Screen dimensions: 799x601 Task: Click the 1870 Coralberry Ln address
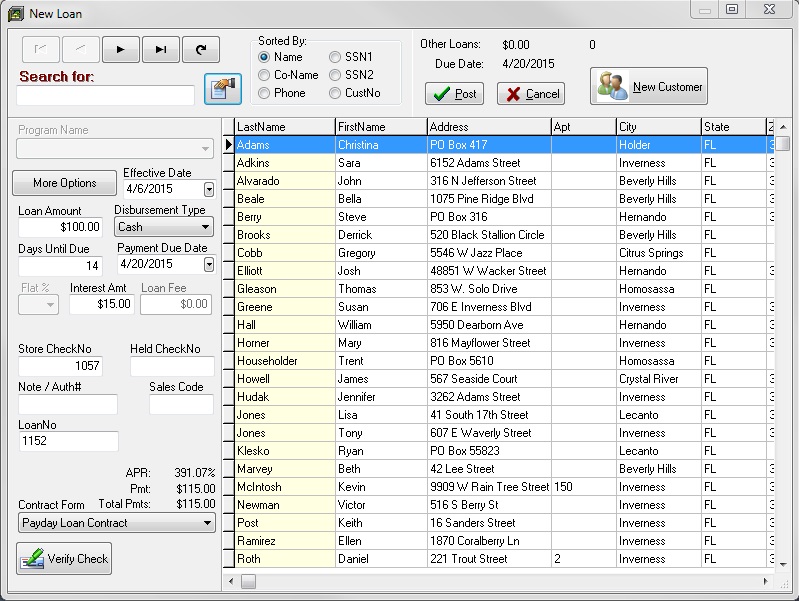(x=489, y=541)
